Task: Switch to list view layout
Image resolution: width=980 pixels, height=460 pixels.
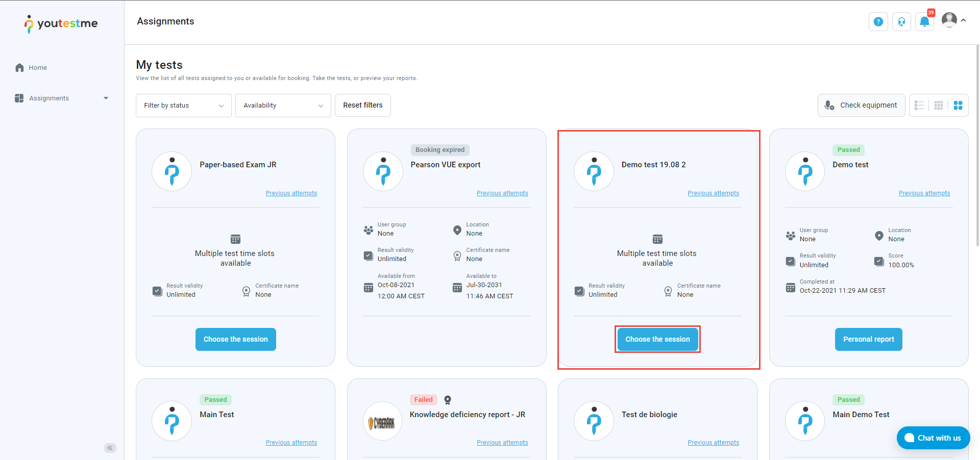Action: point(919,106)
